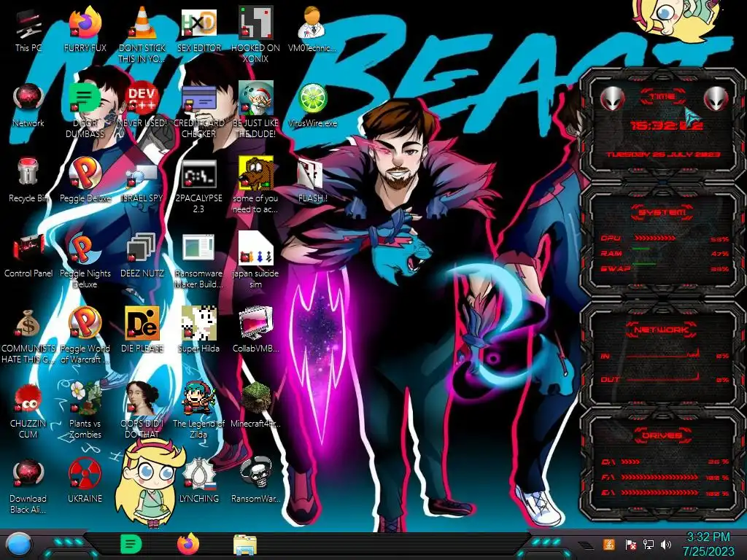Click the NETWORK header on the gadget
Viewport: 747px width, 560px height.
point(662,329)
